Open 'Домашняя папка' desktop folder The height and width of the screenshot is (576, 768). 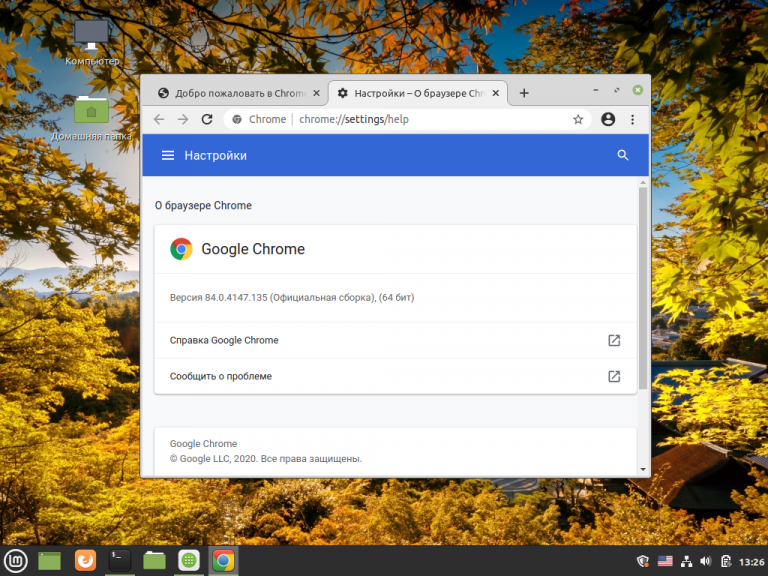click(92, 119)
